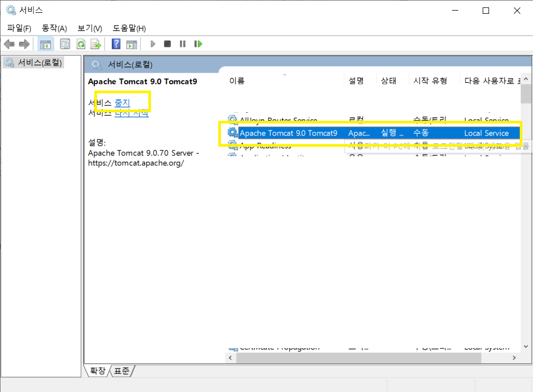533x392 pixels.
Task: Click the Local Service cell of Tomcat9
Action: pos(486,133)
